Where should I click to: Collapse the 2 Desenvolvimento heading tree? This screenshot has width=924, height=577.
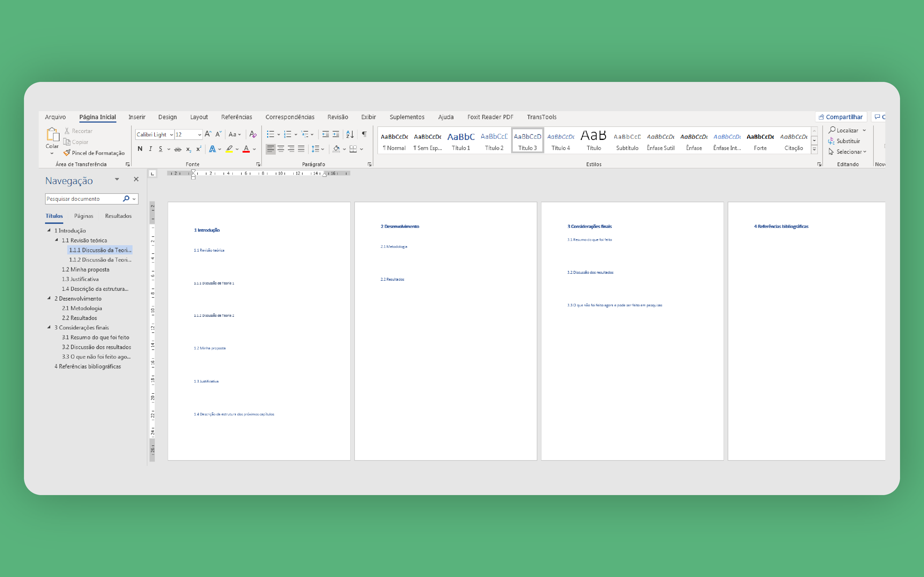tap(49, 298)
